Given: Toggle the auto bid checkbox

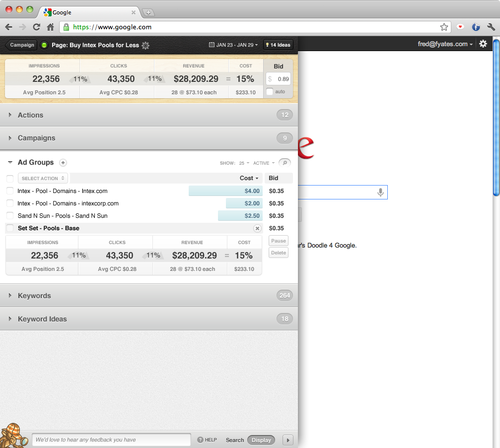Looking at the screenshot, I should [270, 91].
